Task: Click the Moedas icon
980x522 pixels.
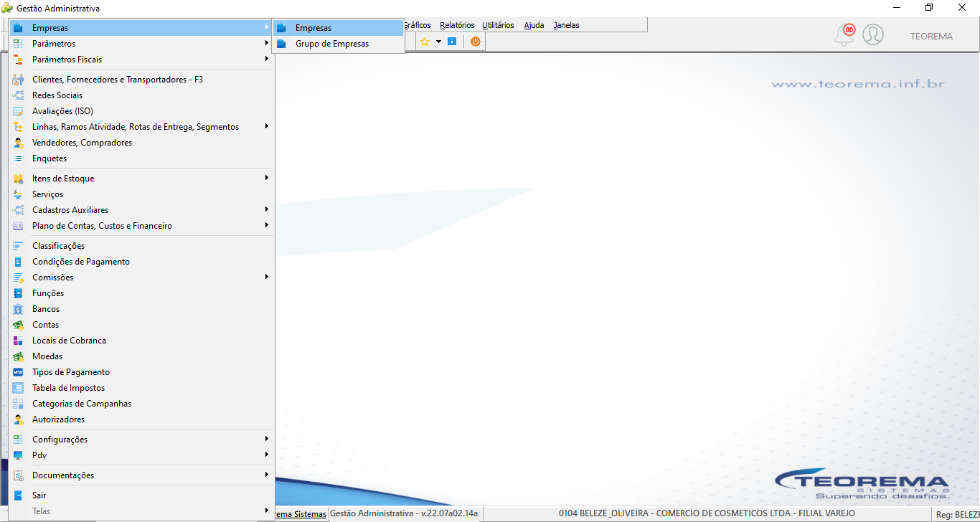Action: (x=18, y=356)
